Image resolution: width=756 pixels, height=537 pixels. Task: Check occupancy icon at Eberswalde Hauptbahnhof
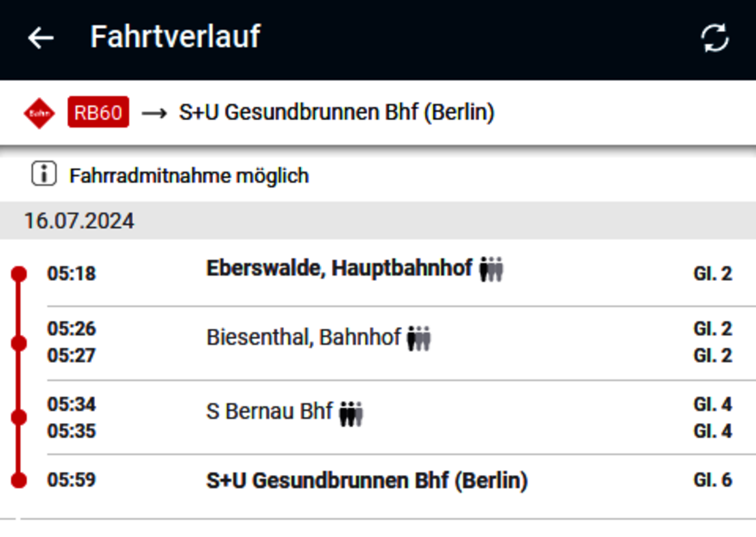[491, 269]
